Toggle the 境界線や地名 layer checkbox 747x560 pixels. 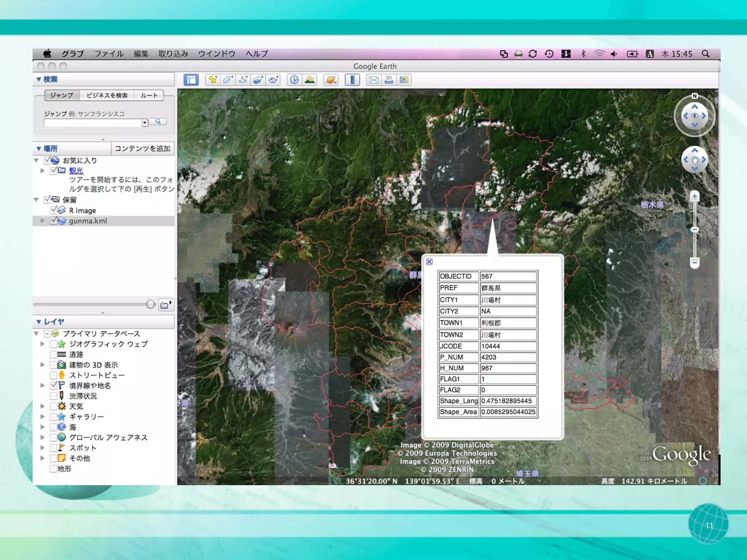point(53,385)
